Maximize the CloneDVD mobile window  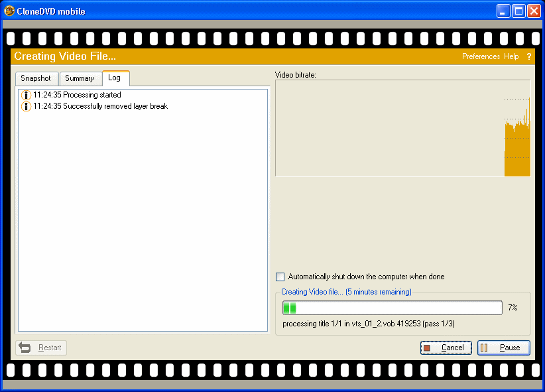pos(518,11)
